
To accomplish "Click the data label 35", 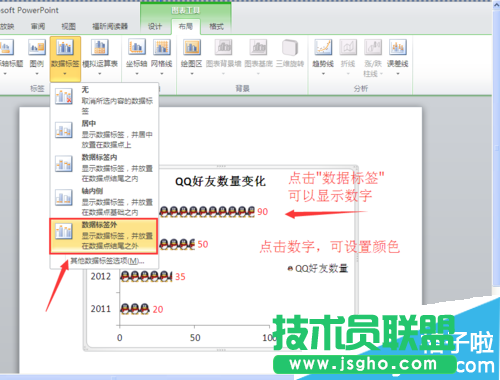I will click(x=180, y=277).
